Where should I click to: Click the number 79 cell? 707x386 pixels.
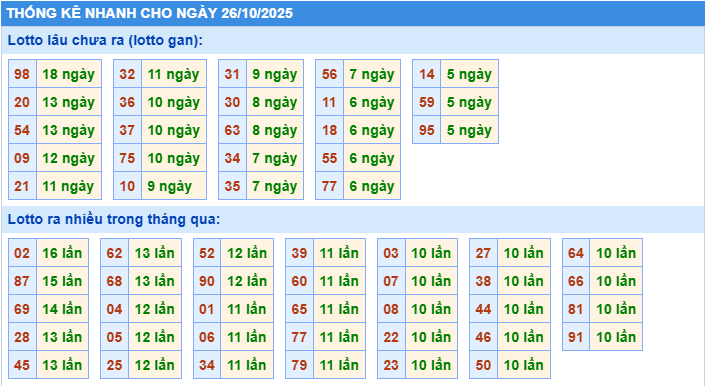(x=299, y=365)
